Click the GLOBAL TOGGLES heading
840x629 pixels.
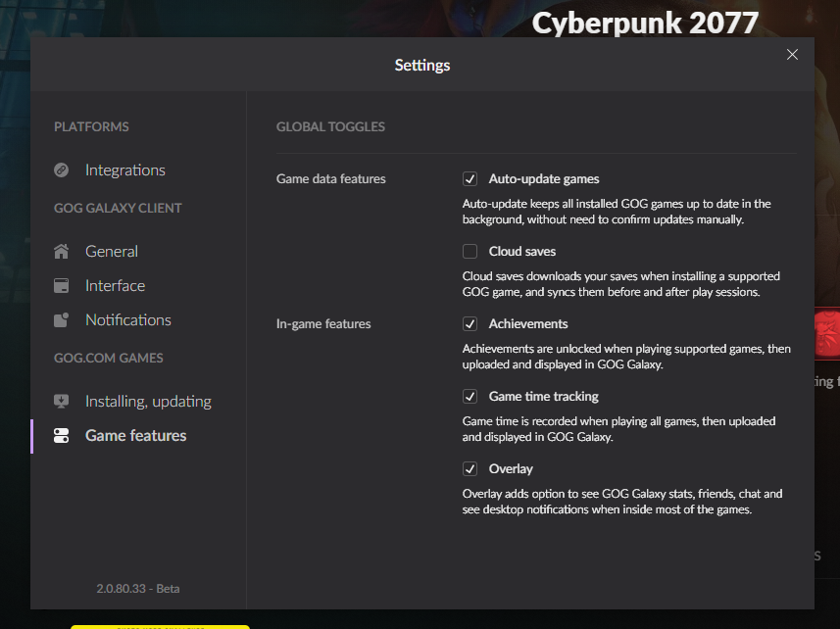(x=330, y=126)
